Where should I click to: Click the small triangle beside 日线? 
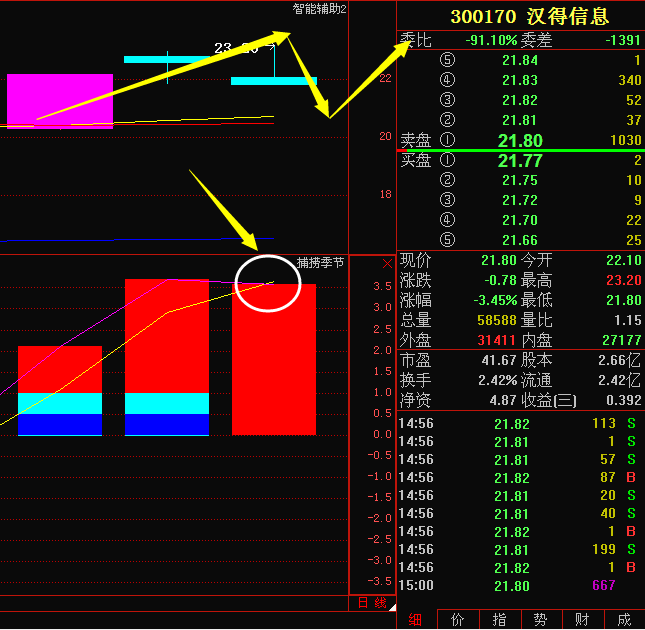pyautogui.click(x=393, y=607)
